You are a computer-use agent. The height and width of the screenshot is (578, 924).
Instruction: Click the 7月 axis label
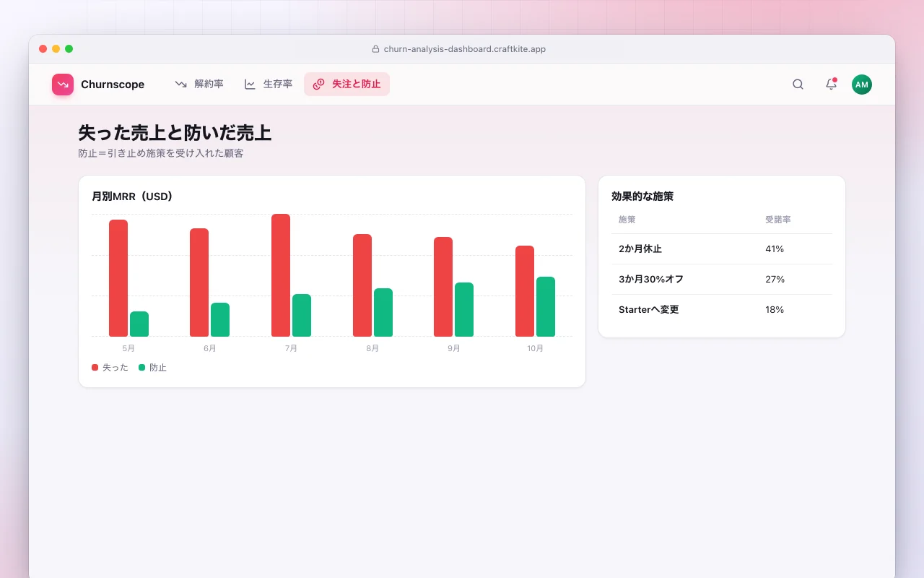coord(291,348)
